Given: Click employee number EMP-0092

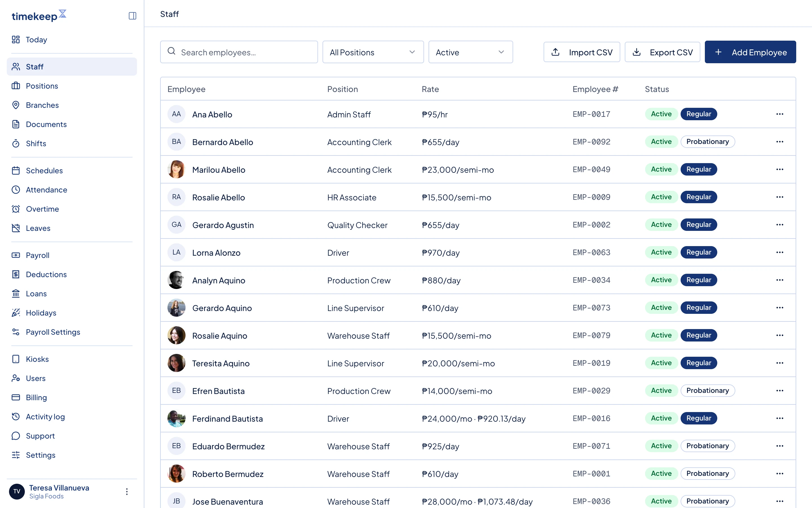Looking at the screenshot, I should pos(591,142).
